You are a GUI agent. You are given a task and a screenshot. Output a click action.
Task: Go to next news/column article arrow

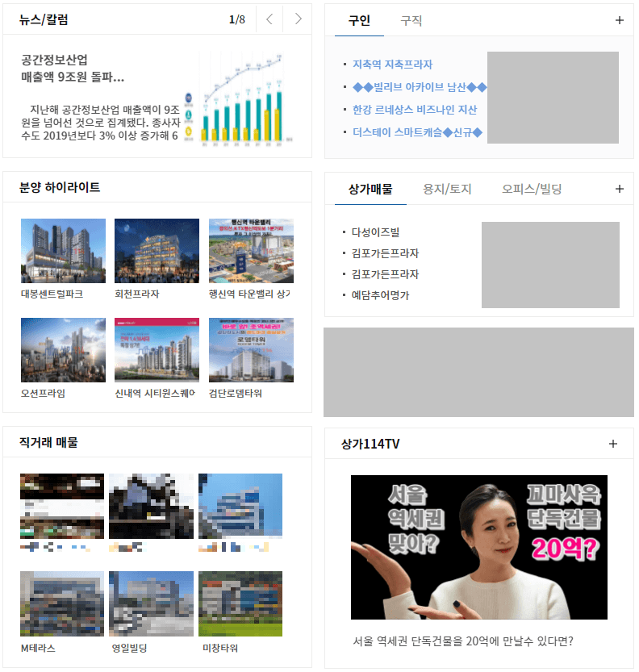click(299, 19)
